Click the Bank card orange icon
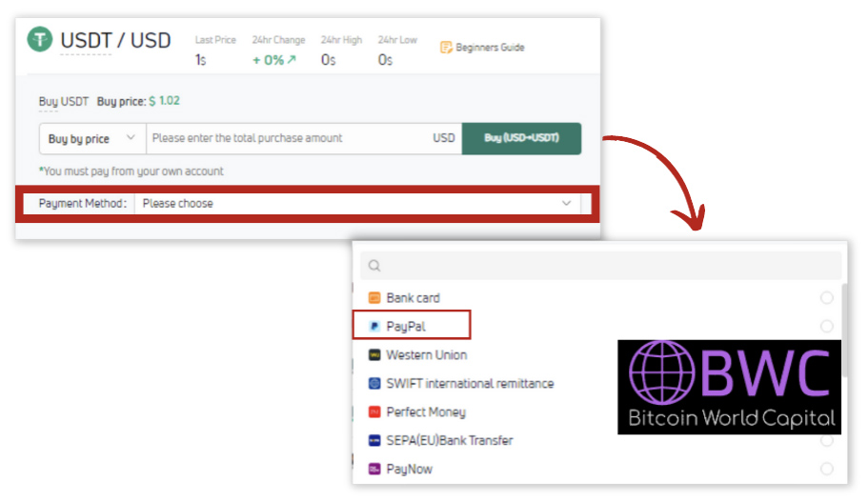Viewport: 868px width, 503px height. (374, 298)
